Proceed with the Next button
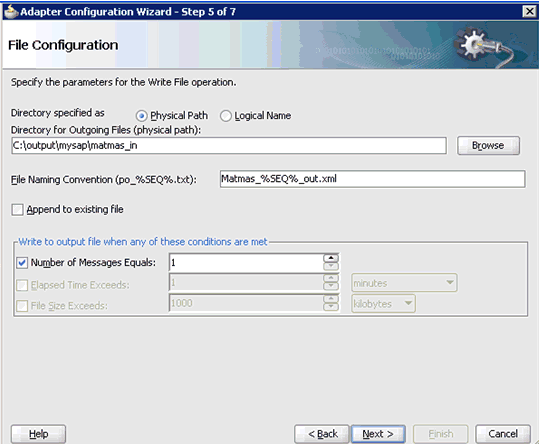The height and width of the screenshot is (444, 540). 378,434
